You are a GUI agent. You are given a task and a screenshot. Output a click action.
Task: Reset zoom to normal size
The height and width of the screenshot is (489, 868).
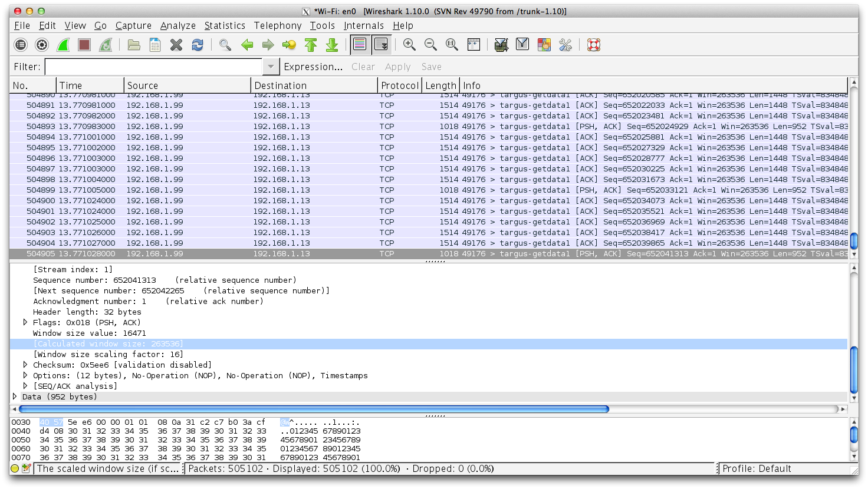click(452, 45)
